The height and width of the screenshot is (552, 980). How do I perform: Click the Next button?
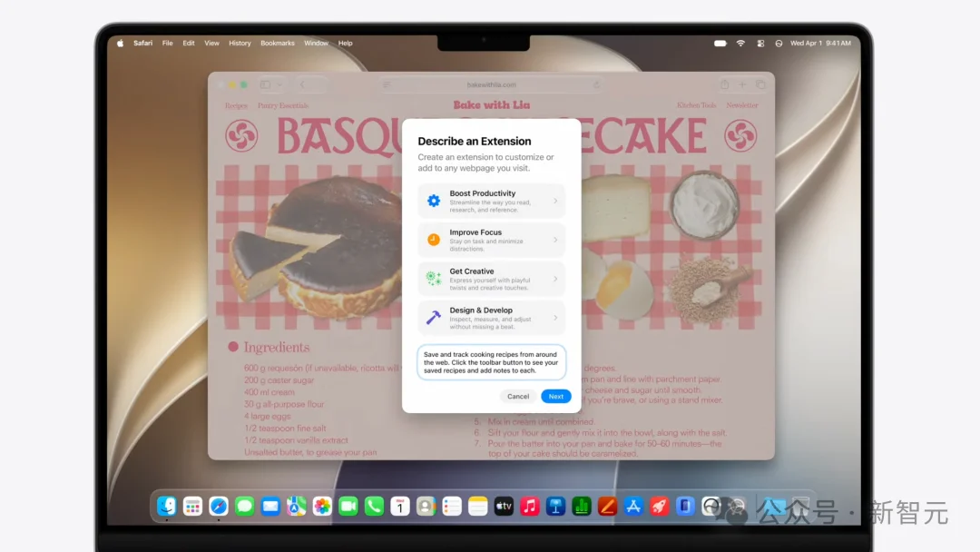point(555,397)
